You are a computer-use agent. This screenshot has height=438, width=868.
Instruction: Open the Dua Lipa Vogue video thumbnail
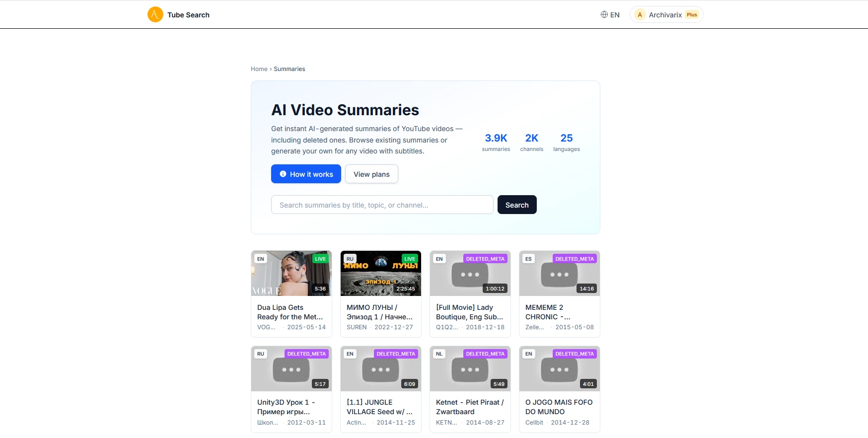291,274
